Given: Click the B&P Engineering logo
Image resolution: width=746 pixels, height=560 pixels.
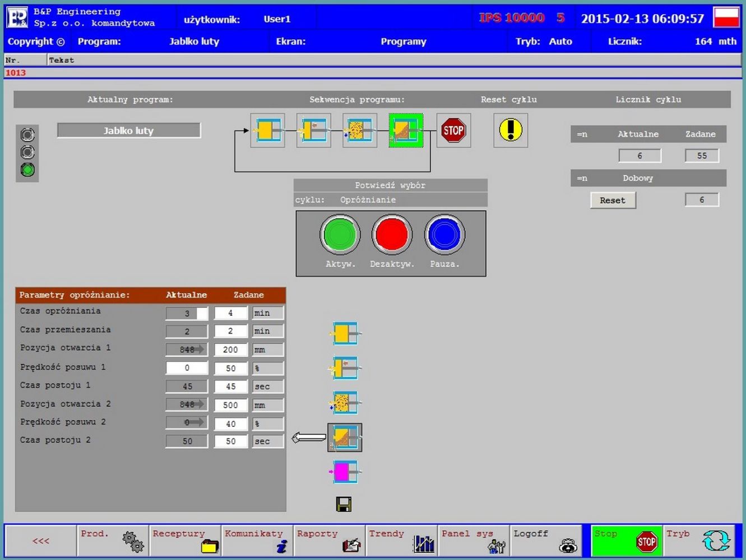Looking at the screenshot, I should [17, 18].
